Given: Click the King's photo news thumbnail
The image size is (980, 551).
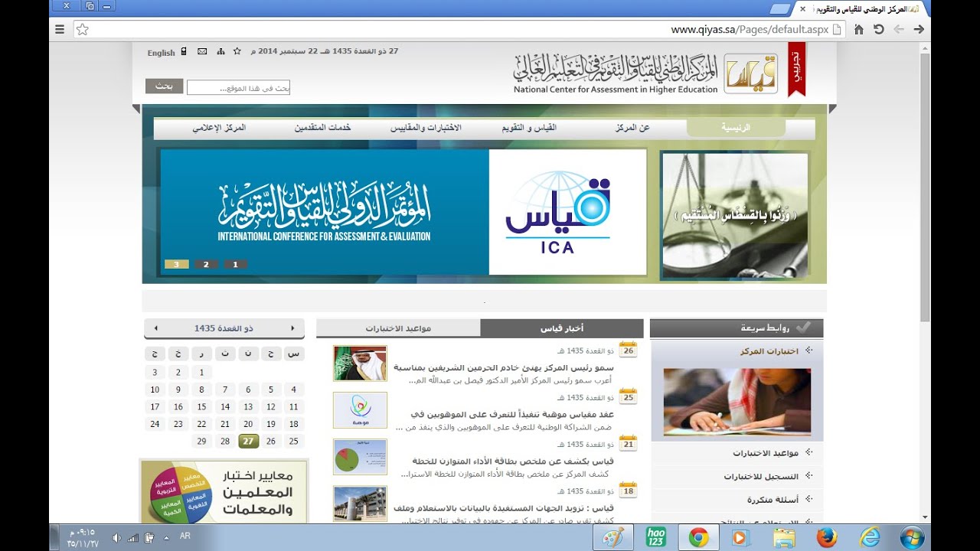Looking at the screenshot, I should click(x=360, y=363).
